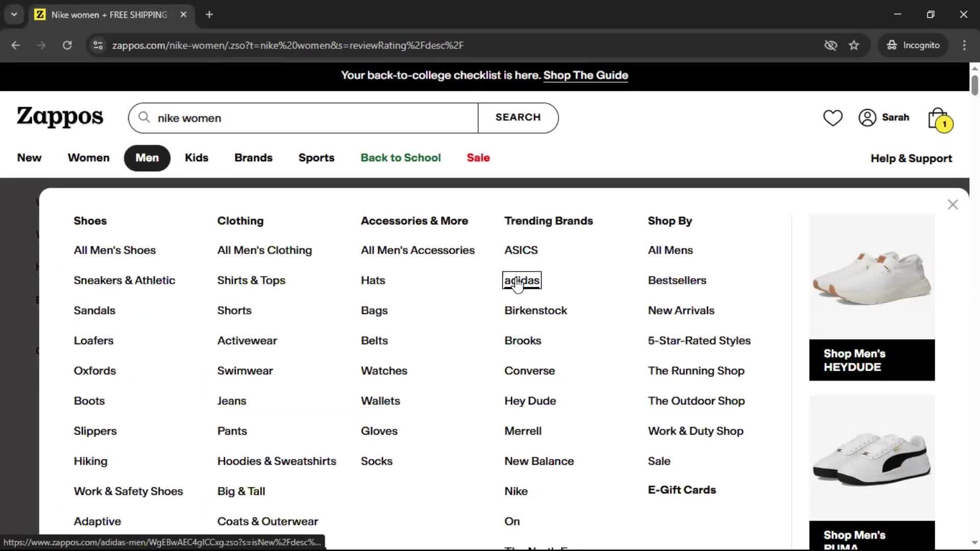Viewport: 980px width, 551px height.
Task: Open the Women navigation menu
Action: [88, 158]
